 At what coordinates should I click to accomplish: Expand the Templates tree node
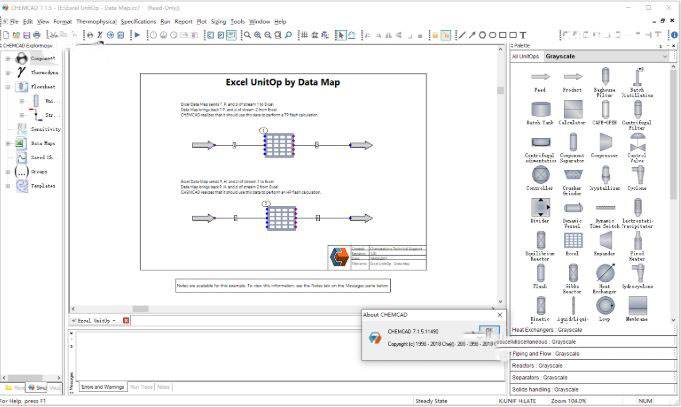tap(8, 186)
